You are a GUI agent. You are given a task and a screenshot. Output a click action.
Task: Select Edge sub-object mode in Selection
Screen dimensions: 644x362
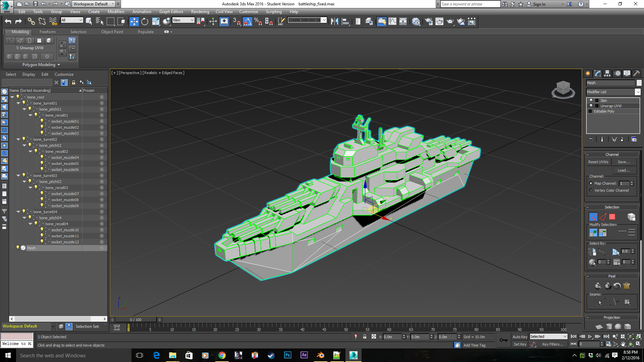603,217
